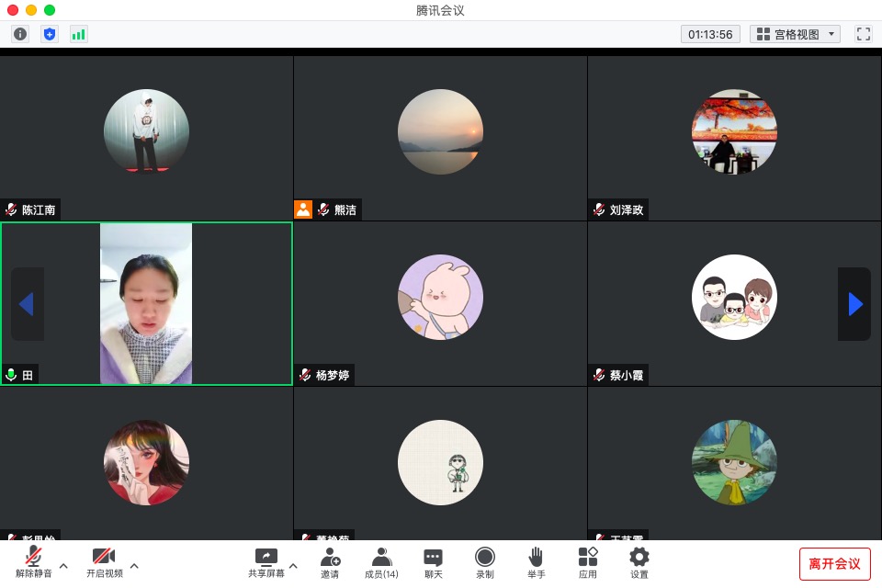Click the muted mic icon next to 蔡小霞
Screen dimensions: 882x588
[599, 375]
